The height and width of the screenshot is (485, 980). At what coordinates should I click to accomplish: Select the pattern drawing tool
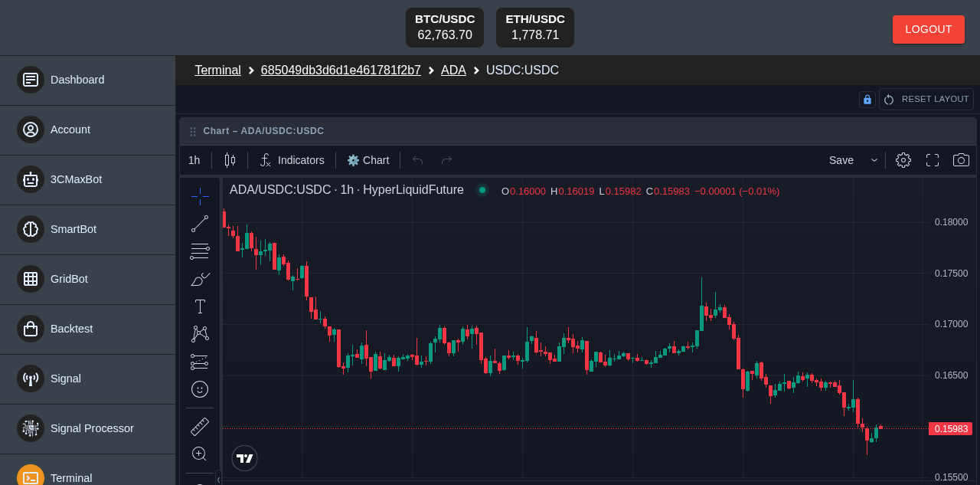(200, 334)
